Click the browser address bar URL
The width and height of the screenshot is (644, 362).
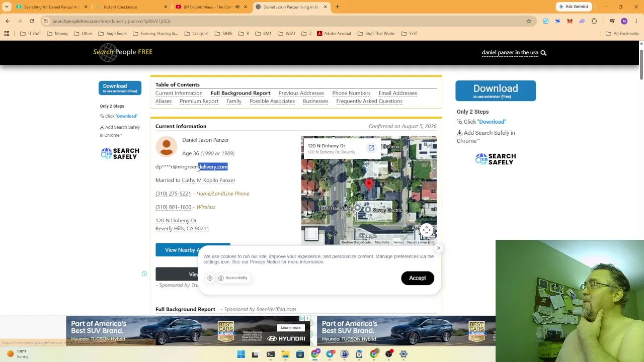(x=112, y=21)
